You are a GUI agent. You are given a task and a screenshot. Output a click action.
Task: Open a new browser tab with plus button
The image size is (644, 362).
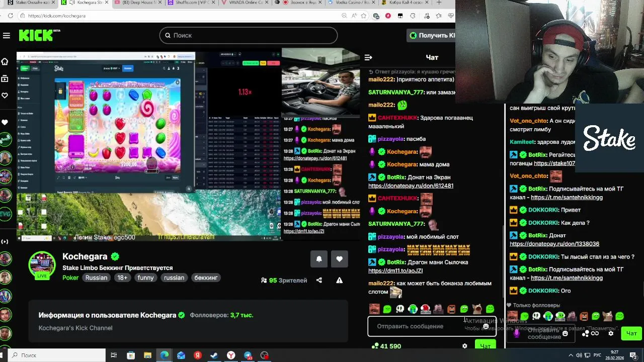click(439, 3)
